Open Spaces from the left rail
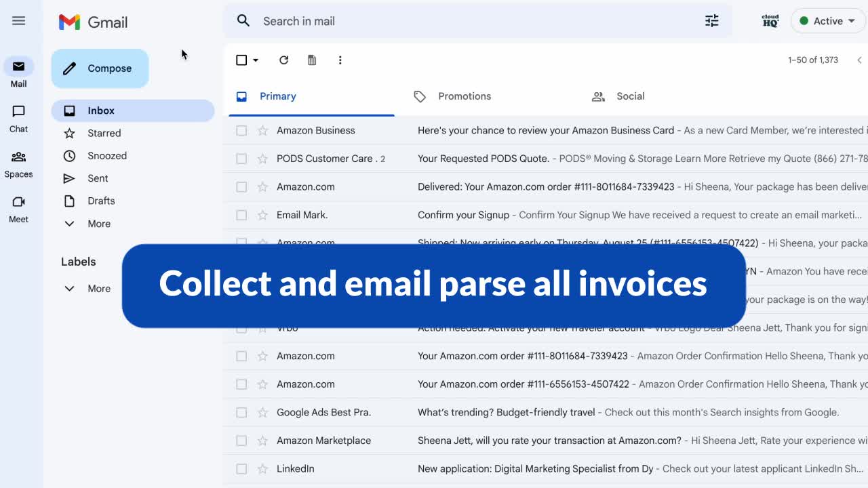 [x=18, y=164]
